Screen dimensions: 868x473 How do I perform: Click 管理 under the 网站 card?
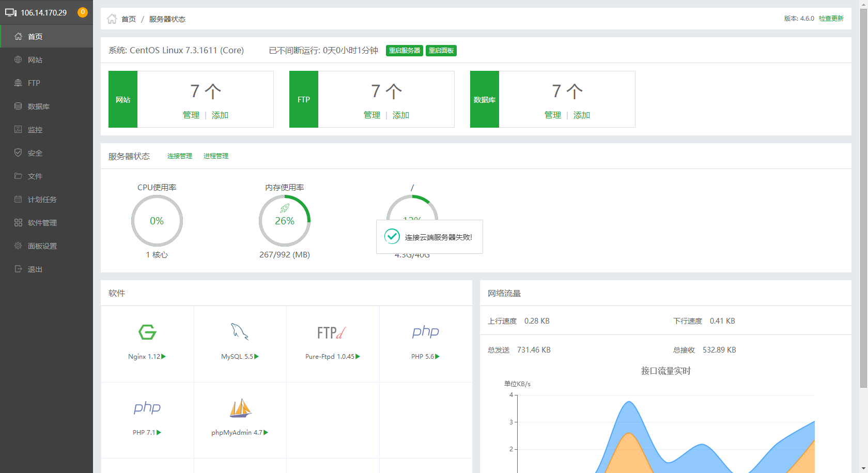coord(191,115)
